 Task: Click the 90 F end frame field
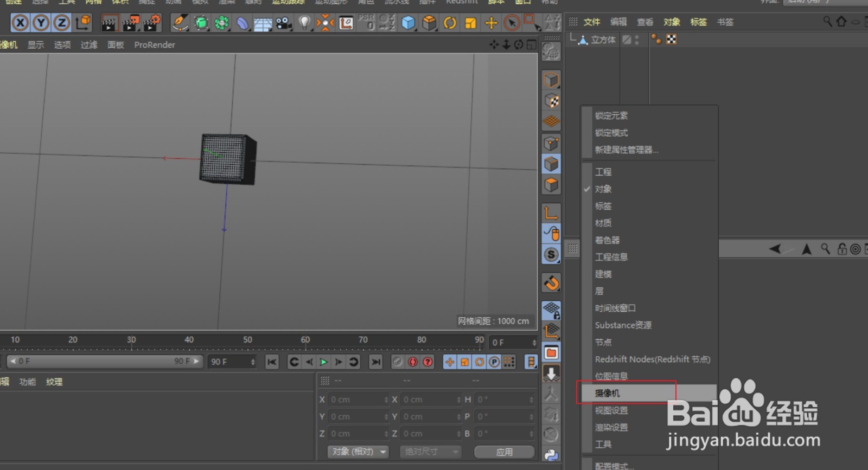coord(232,362)
